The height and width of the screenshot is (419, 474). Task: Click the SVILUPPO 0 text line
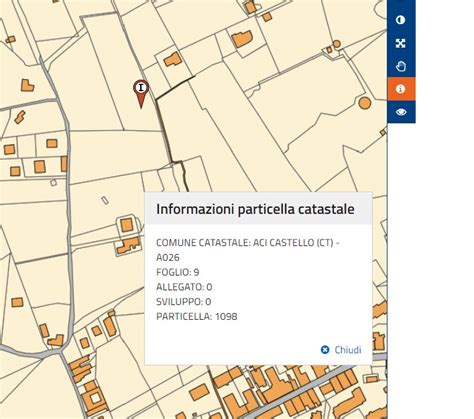(x=183, y=302)
